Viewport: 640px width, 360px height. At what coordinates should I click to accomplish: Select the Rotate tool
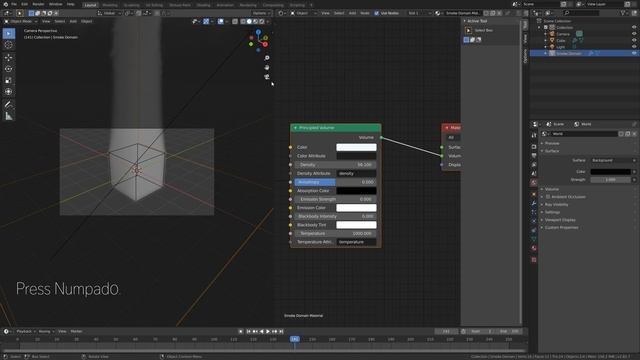coord(9,69)
